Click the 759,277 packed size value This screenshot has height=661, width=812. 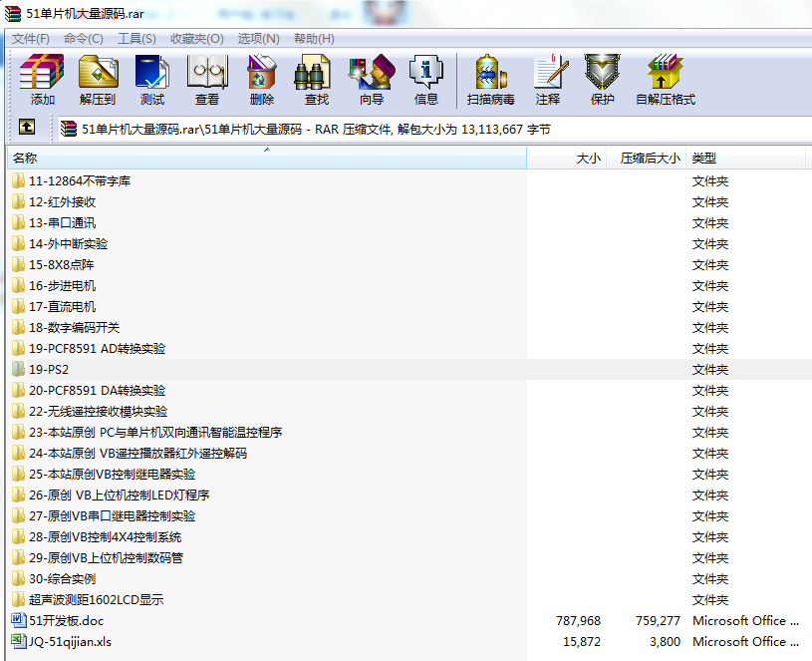point(658,620)
